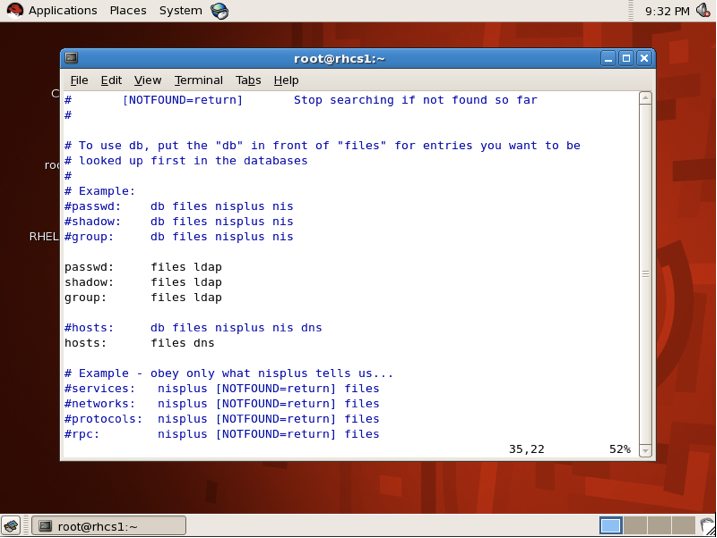
Task: Click the terminal scrollbar thumb handle
Action: [645, 274]
